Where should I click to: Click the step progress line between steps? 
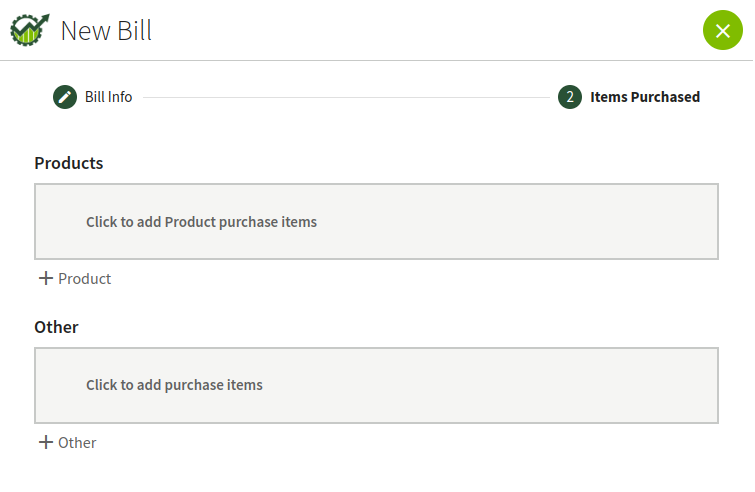tap(346, 97)
